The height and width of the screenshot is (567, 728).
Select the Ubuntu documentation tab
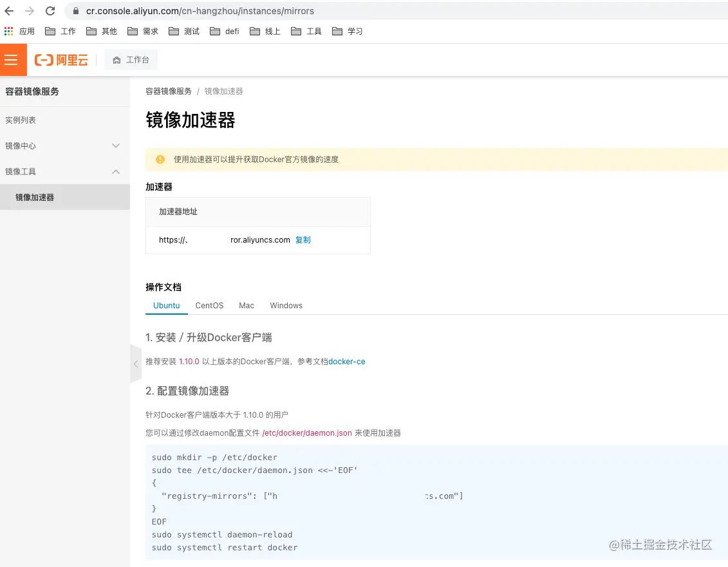pyautogui.click(x=166, y=306)
